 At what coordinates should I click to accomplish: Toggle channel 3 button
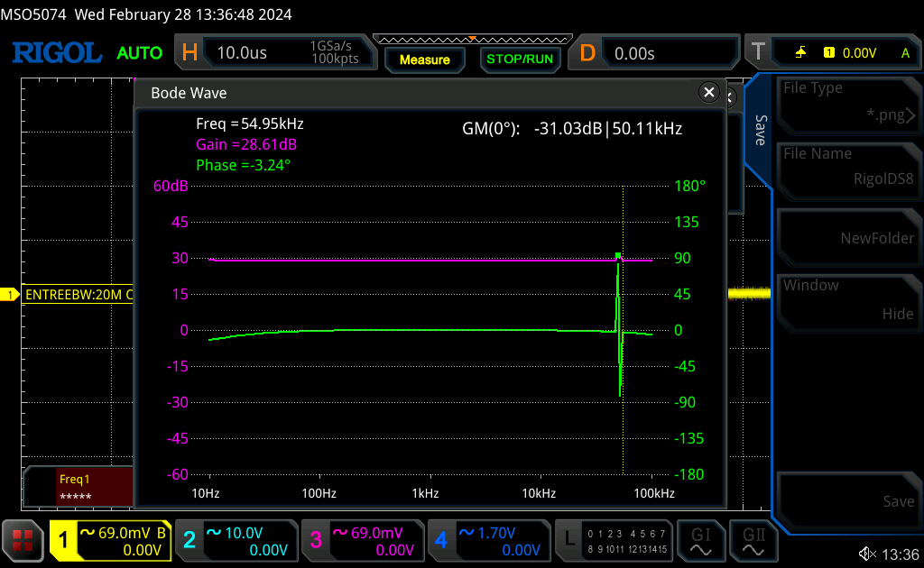pyautogui.click(x=316, y=540)
